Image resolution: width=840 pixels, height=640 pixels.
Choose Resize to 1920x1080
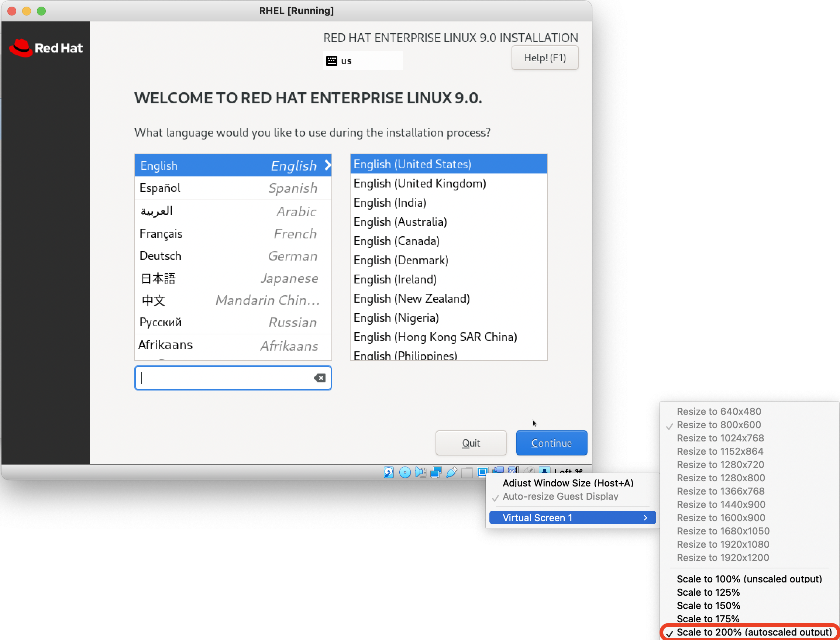[x=723, y=544]
